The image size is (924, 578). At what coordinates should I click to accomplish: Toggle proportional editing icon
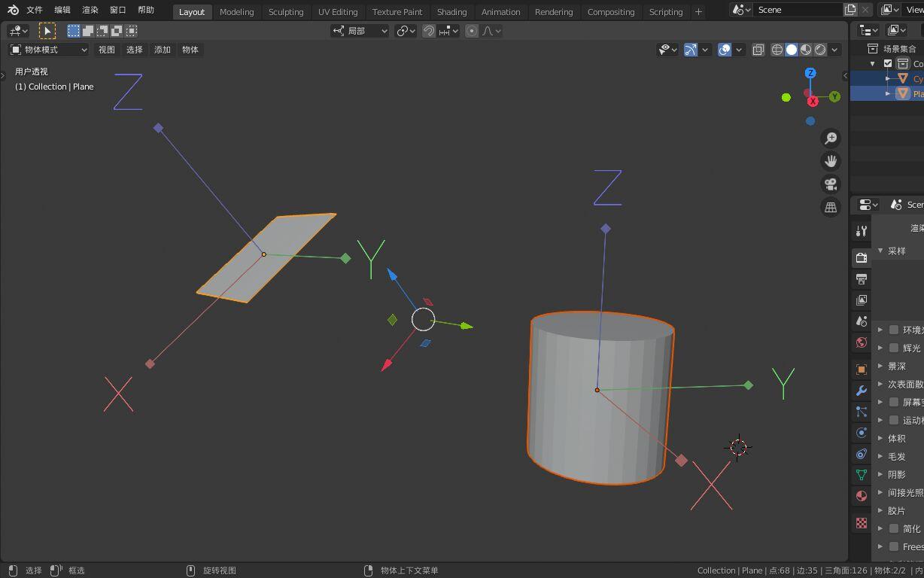(472, 31)
